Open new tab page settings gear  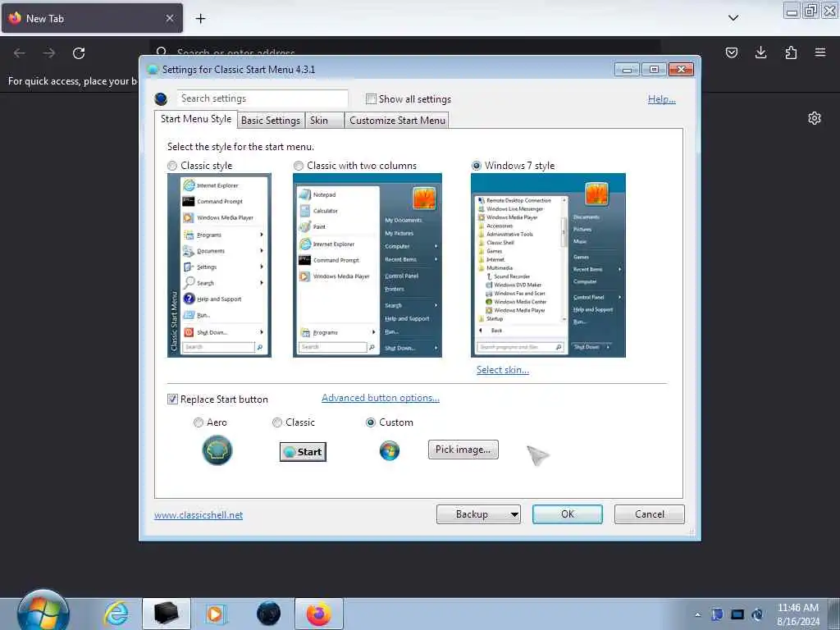(815, 118)
